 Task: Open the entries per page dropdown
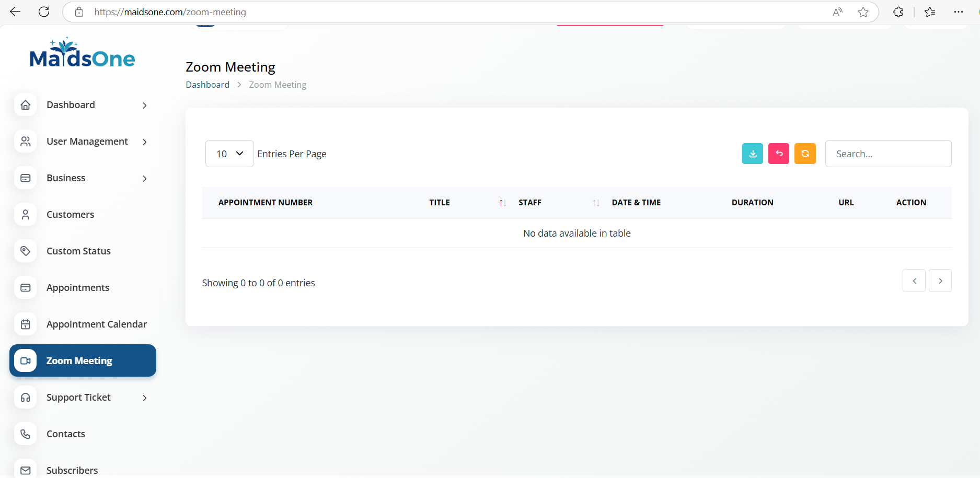[x=229, y=154]
